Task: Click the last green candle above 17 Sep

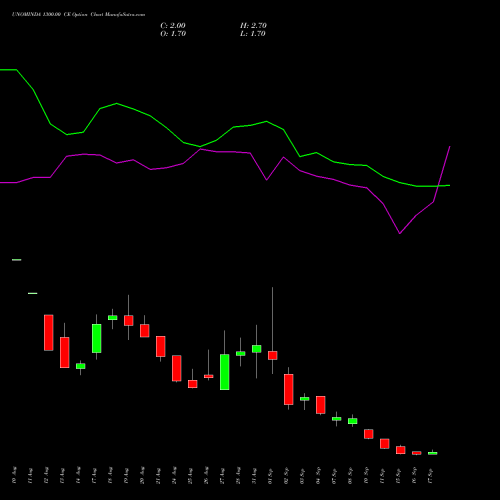Action: click(x=433, y=453)
